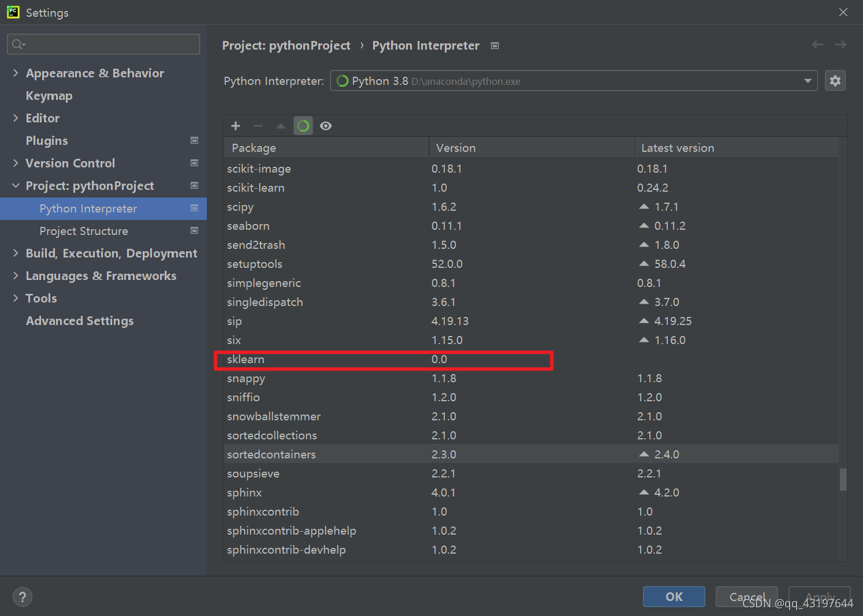863x616 pixels.
Task: Select Python Interpreter in the sidebar
Action: [x=103, y=208]
